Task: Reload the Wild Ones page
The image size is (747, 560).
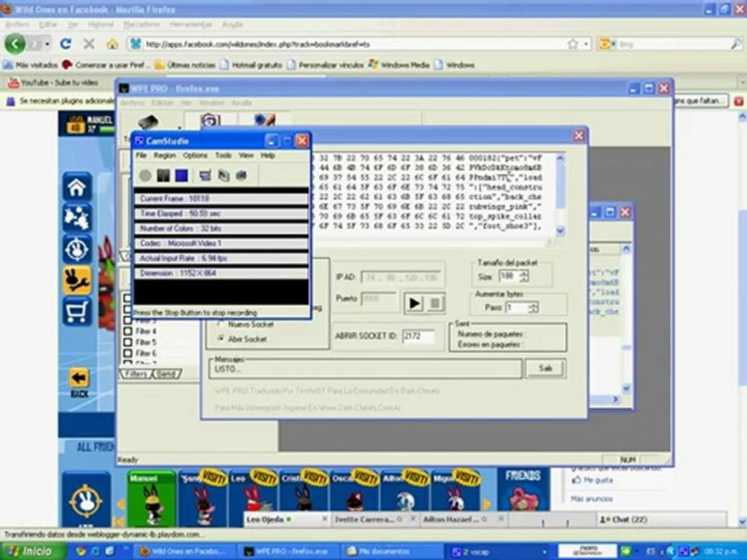Action: tap(65, 44)
